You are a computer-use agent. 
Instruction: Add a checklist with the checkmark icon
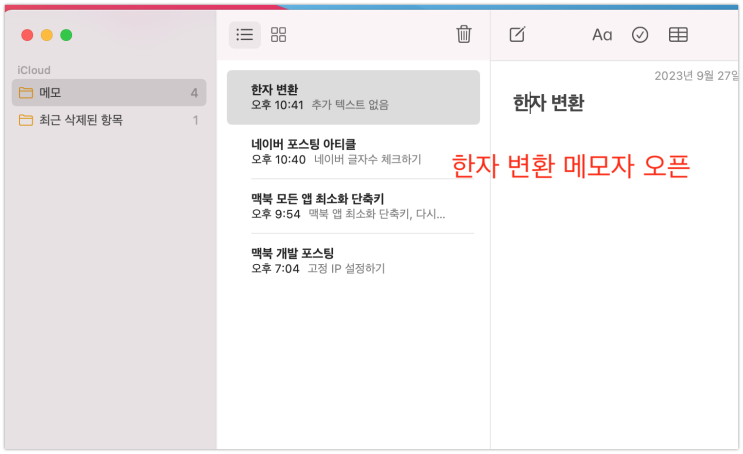click(x=640, y=35)
